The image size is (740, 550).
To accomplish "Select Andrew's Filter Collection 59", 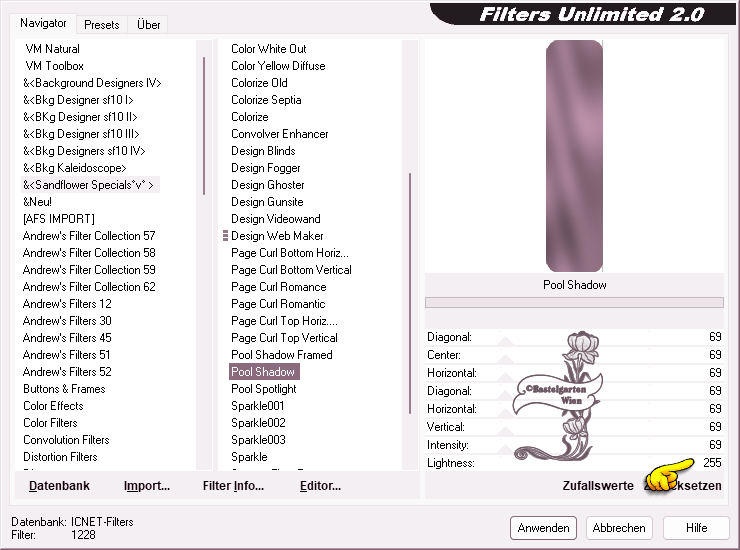I will 89,270.
